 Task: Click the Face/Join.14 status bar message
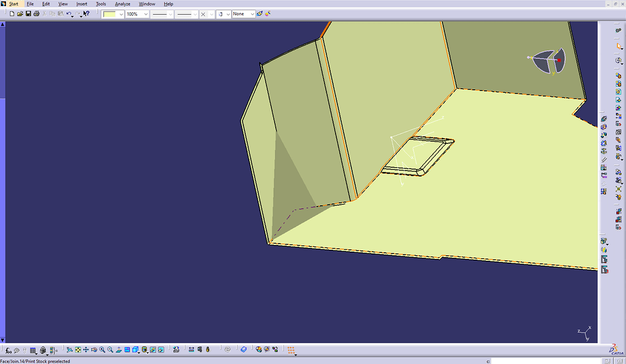tap(37, 360)
